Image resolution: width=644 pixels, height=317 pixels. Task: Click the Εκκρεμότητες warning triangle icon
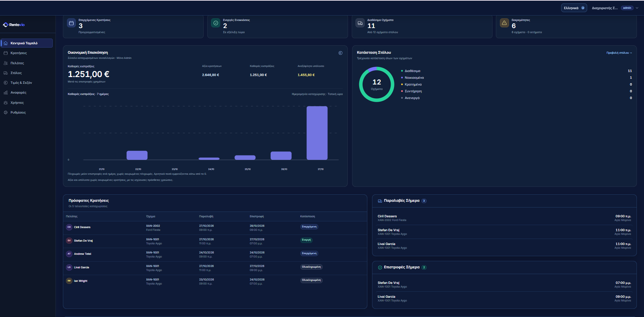504,23
